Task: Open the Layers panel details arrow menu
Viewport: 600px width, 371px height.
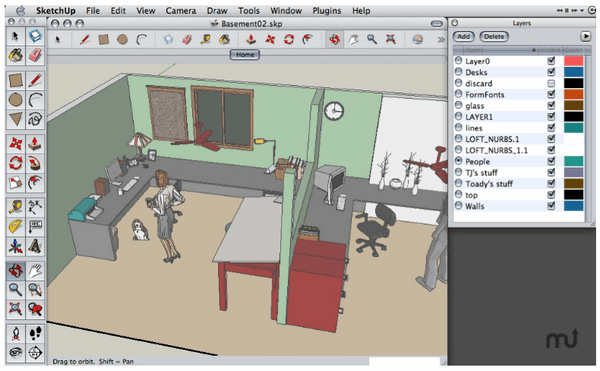Action: (x=585, y=36)
